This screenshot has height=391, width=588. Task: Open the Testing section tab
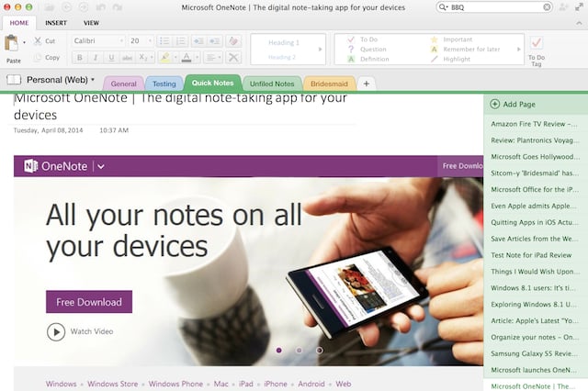164,84
